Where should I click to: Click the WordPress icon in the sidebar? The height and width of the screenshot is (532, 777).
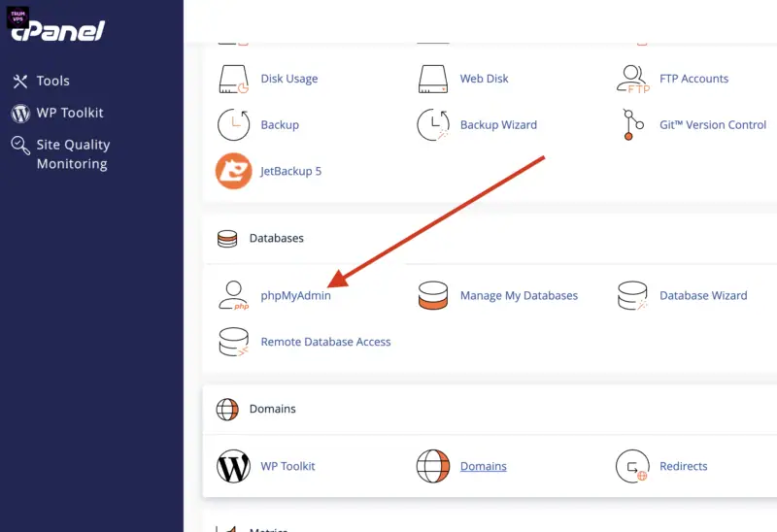point(20,114)
